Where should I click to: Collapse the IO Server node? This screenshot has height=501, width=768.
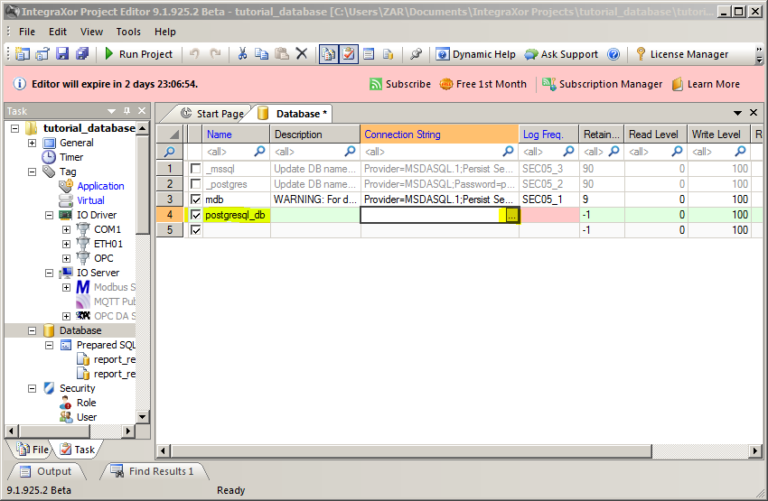[x=49, y=273]
